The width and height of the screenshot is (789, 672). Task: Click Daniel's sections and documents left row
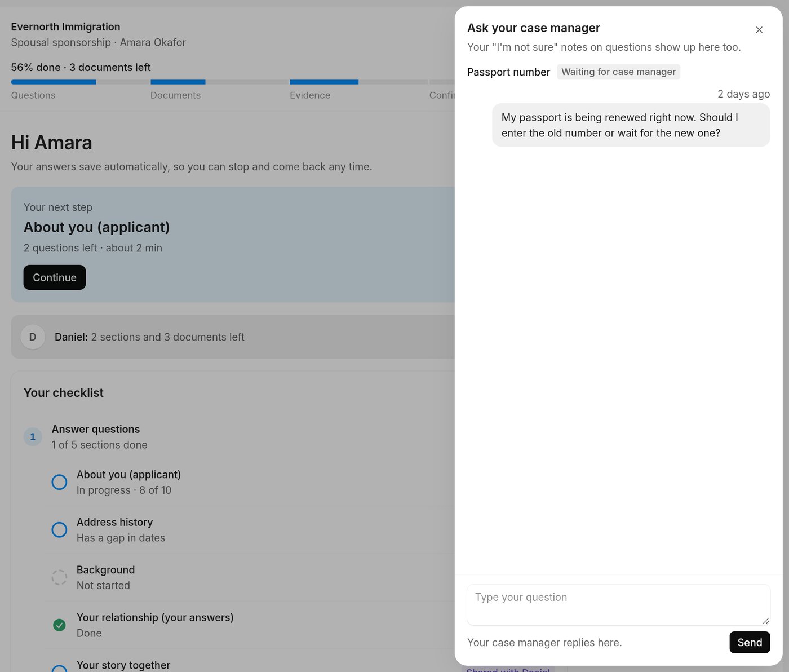pyautogui.click(x=233, y=337)
